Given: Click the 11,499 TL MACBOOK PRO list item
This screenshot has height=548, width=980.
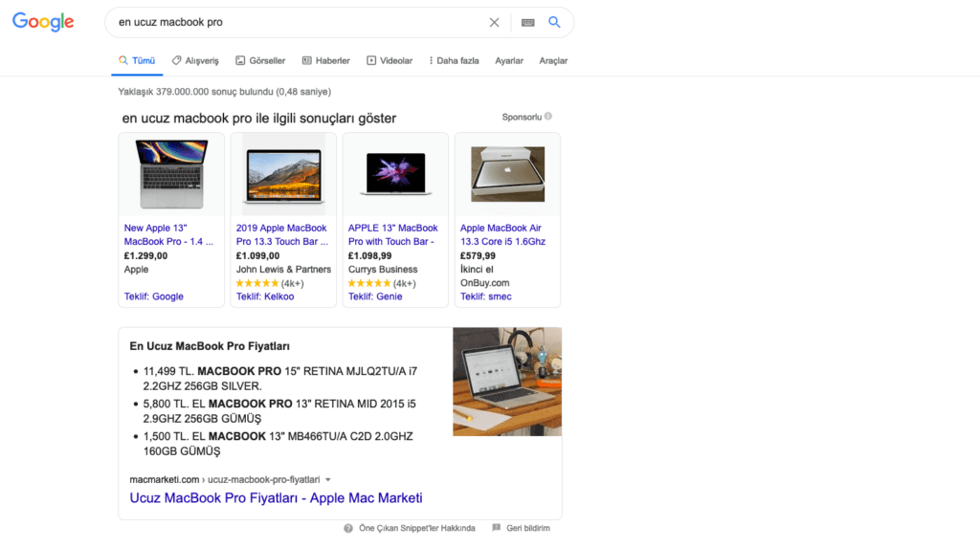Looking at the screenshot, I should click(x=280, y=379).
